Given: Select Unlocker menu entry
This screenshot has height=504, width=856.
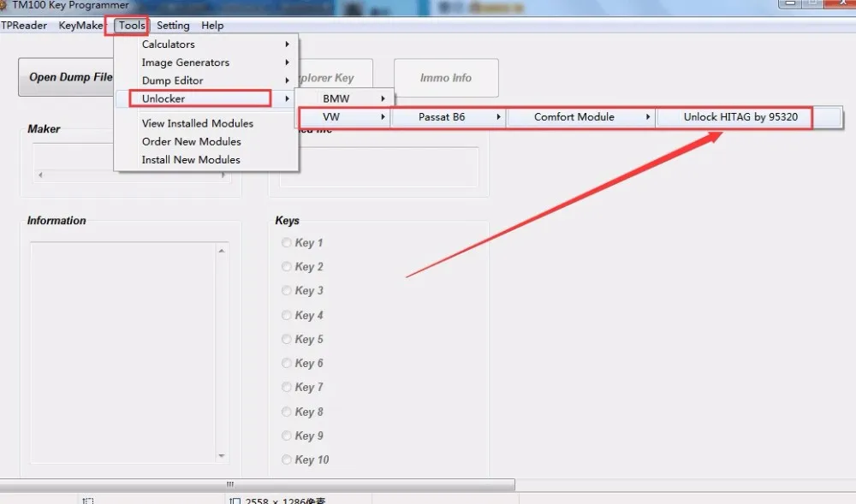Looking at the screenshot, I should [205, 98].
